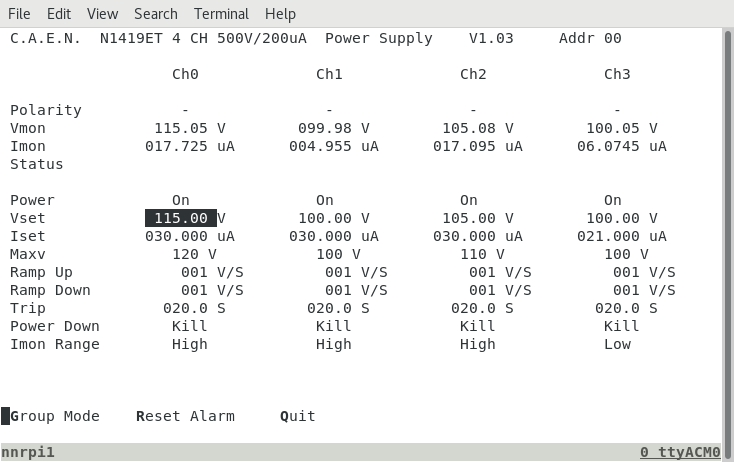The height and width of the screenshot is (462, 734).
Task: Open the Edit menu
Action: [x=59, y=14]
